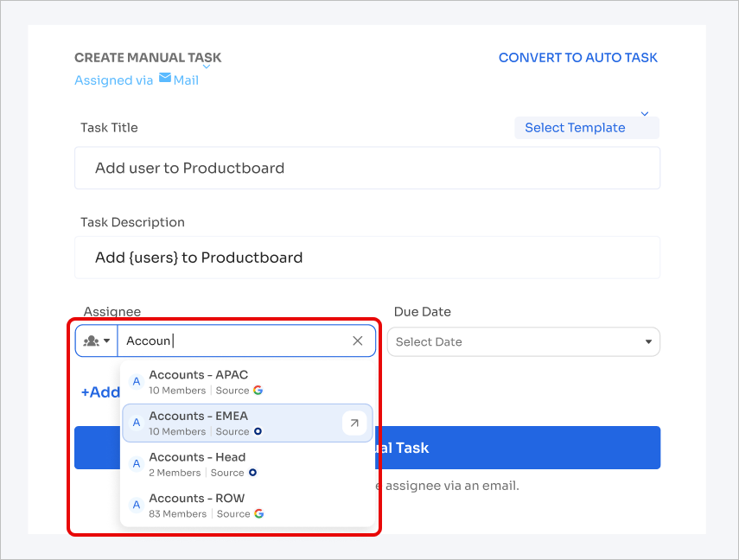
Task: Click avatar icon of Accounts - Head
Action: (136, 464)
